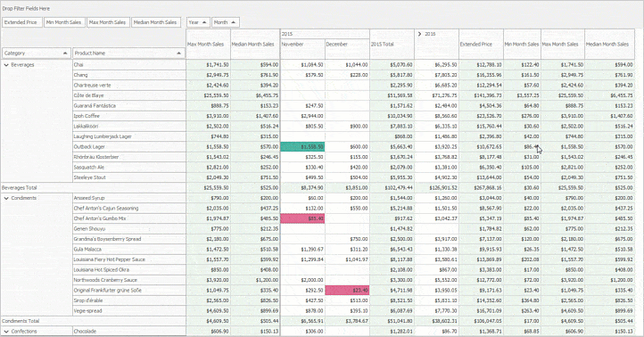Select Louisiana Hot Spiced Okra row header

[x=129, y=270]
